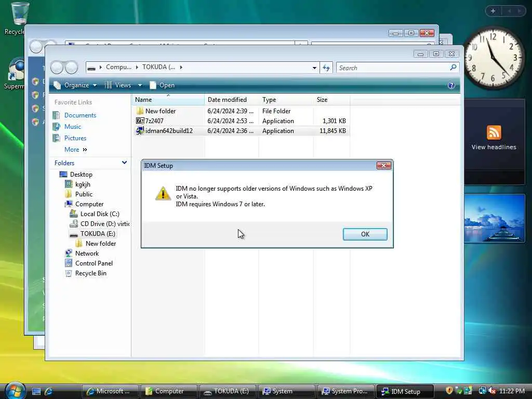532x399 pixels.
Task: Add gadget with sidebar plus button
Action: tap(493, 11)
